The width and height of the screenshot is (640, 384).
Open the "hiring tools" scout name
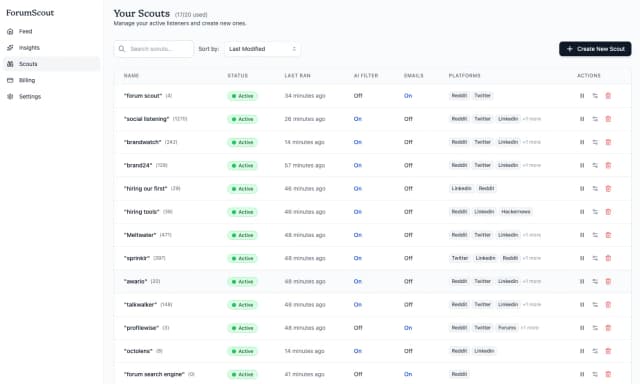pyautogui.click(x=142, y=212)
